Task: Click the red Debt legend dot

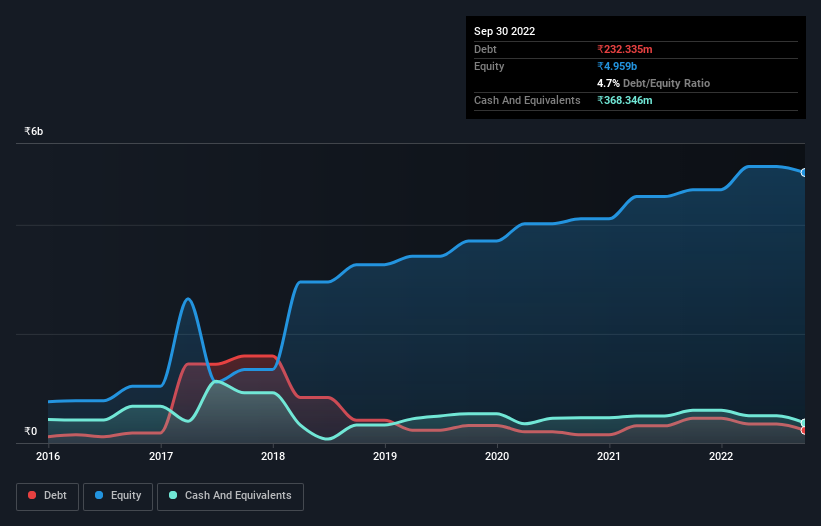Action: pos(32,495)
